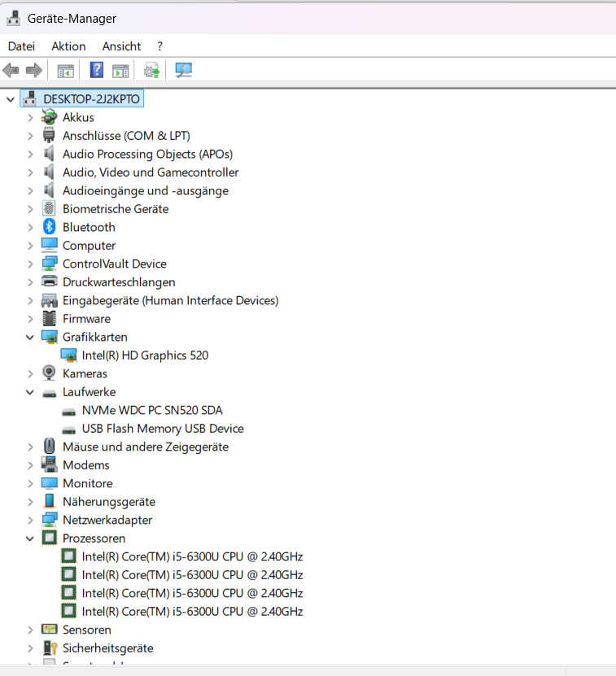Image resolution: width=616 pixels, height=676 pixels.
Task: Click the Back arrow toolbar icon
Action: pos(11,70)
